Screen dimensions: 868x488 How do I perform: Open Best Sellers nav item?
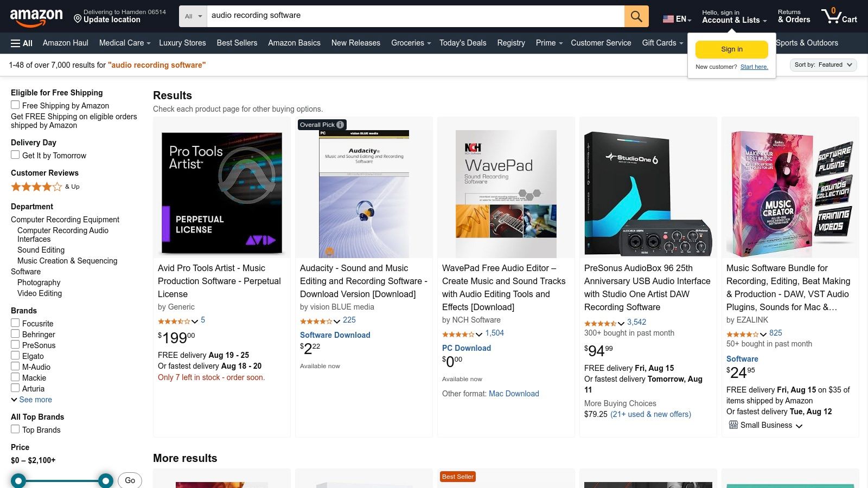click(237, 43)
